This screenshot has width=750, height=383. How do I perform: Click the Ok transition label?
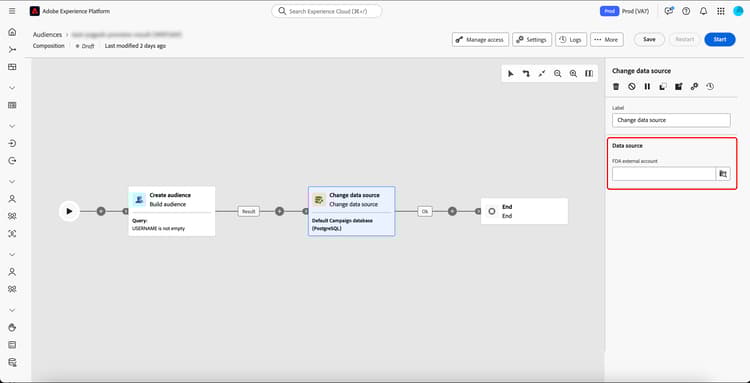click(424, 211)
